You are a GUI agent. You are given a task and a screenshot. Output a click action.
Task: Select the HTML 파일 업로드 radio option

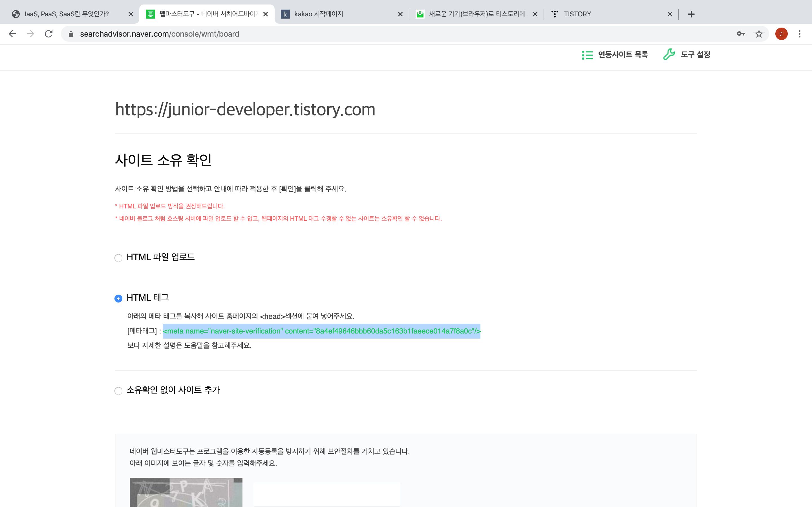click(x=118, y=258)
